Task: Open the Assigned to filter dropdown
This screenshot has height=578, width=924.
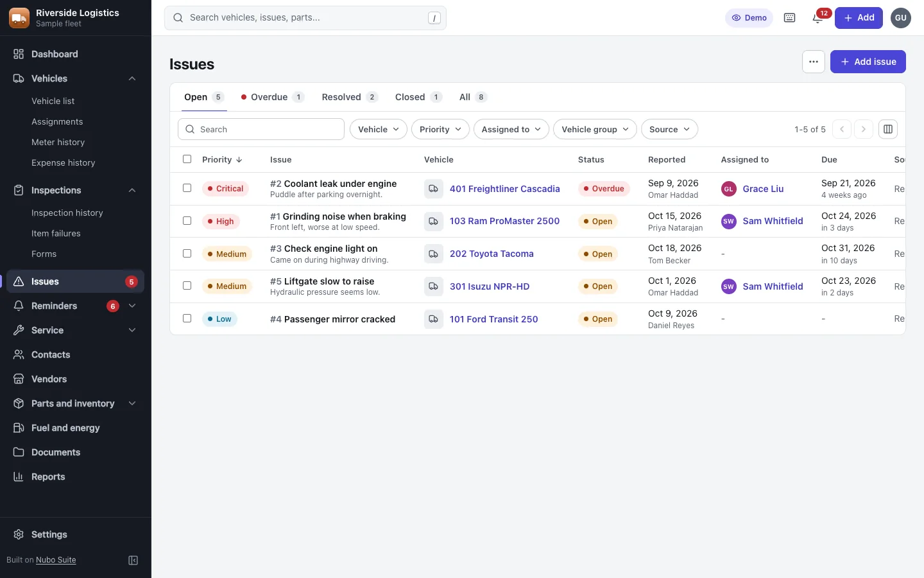Action: point(511,129)
